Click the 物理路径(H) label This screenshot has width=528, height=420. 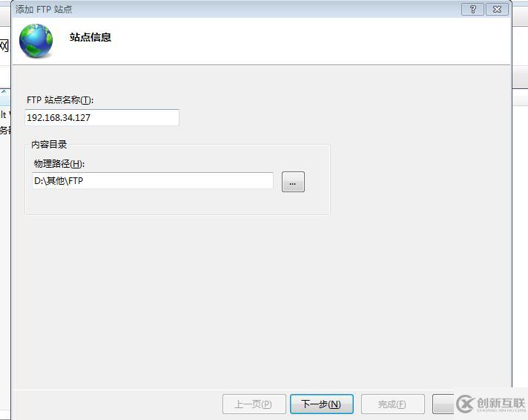pos(59,164)
